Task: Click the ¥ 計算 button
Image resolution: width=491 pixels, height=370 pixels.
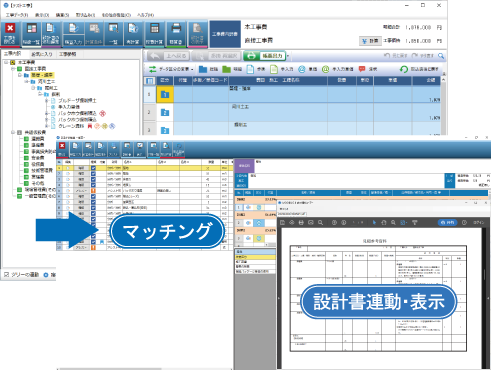Action: [x=370, y=41]
